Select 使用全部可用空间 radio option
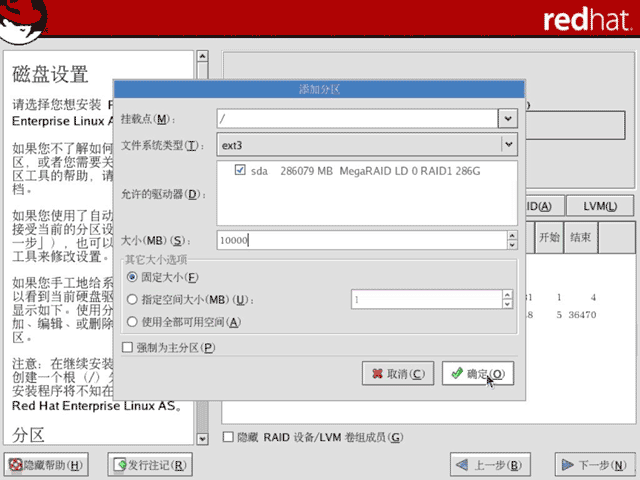This screenshot has width=640, height=480. (x=132, y=322)
